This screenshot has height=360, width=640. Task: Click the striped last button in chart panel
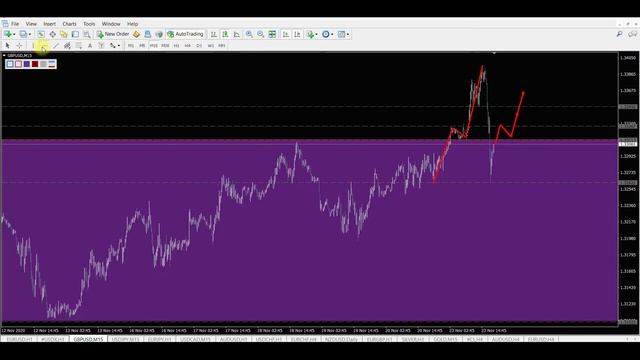click(x=52, y=64)
